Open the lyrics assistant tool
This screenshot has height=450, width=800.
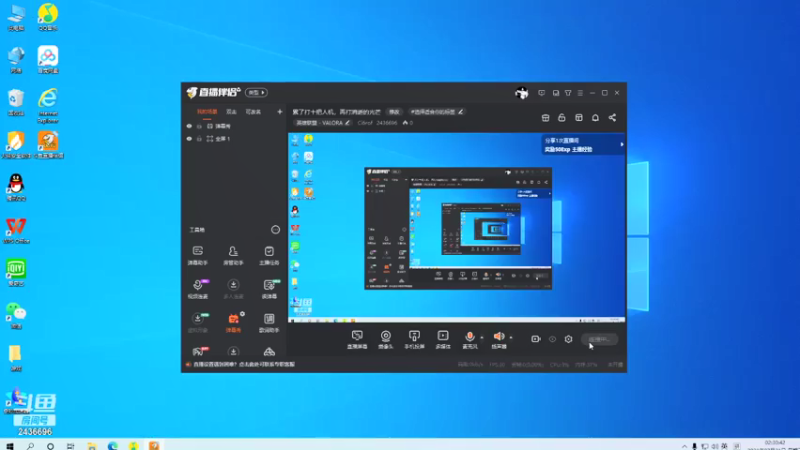coord(269,322)
